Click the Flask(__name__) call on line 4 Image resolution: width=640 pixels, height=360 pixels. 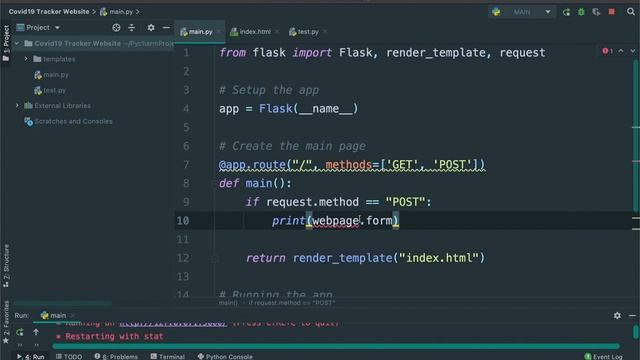309,109
